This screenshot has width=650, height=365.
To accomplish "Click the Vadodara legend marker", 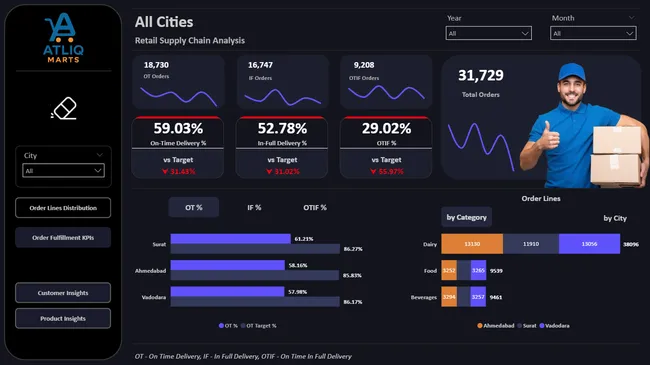I will (x=542, y=326).
